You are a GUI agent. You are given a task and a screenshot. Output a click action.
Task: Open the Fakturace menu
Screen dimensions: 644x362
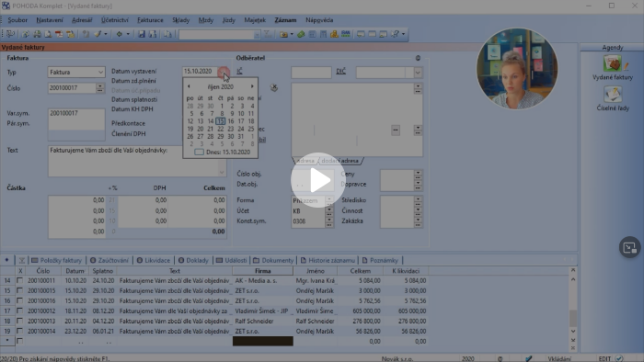click(x=150, y=20)
